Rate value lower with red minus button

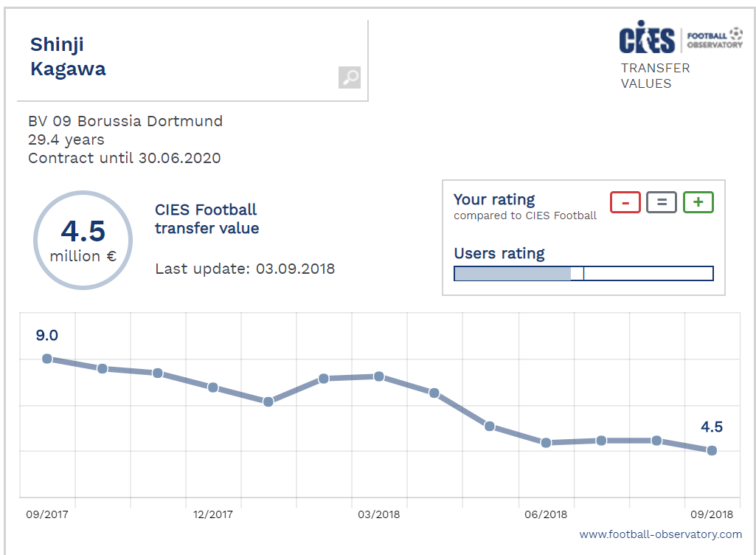(x=625, y=202)
